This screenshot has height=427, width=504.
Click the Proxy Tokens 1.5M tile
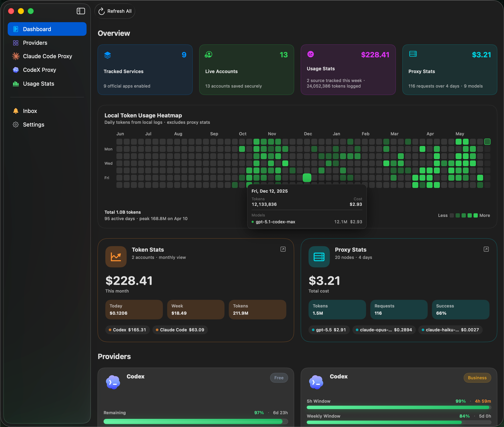click(337, 310)
